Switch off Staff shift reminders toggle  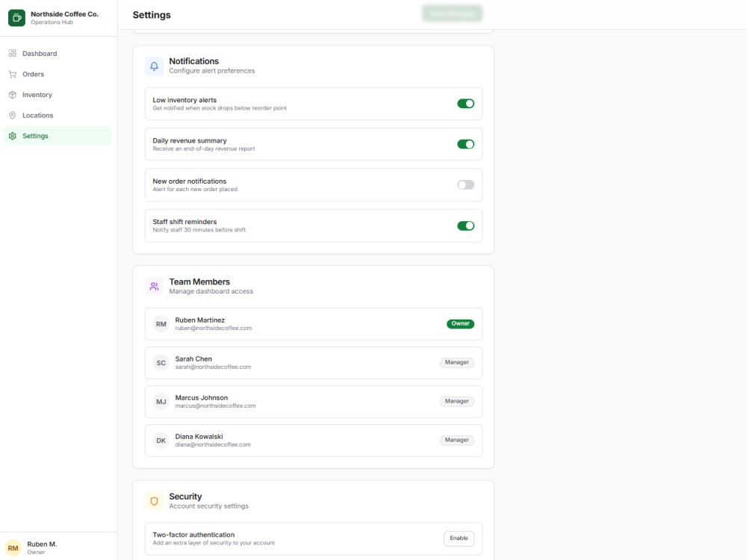[465, 225]
